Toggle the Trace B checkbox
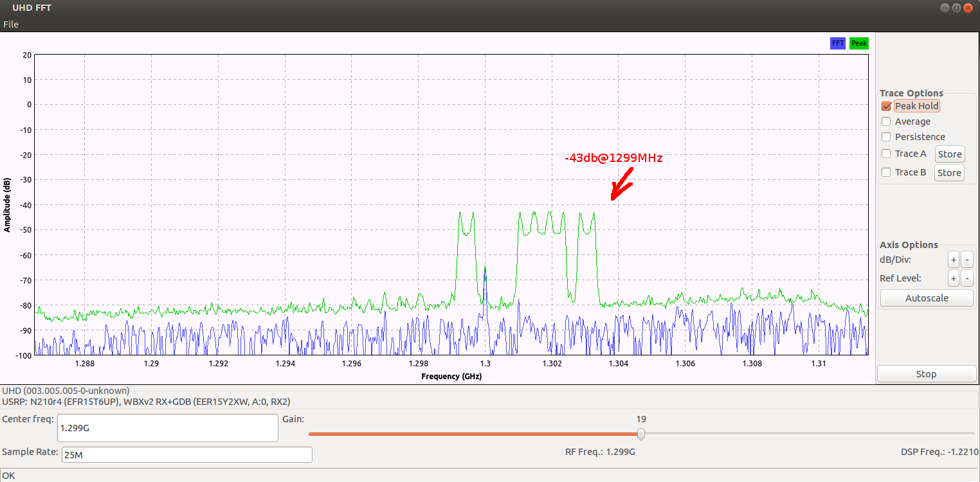Viewport: 980px width, 482px height. [x=887, y=172]
